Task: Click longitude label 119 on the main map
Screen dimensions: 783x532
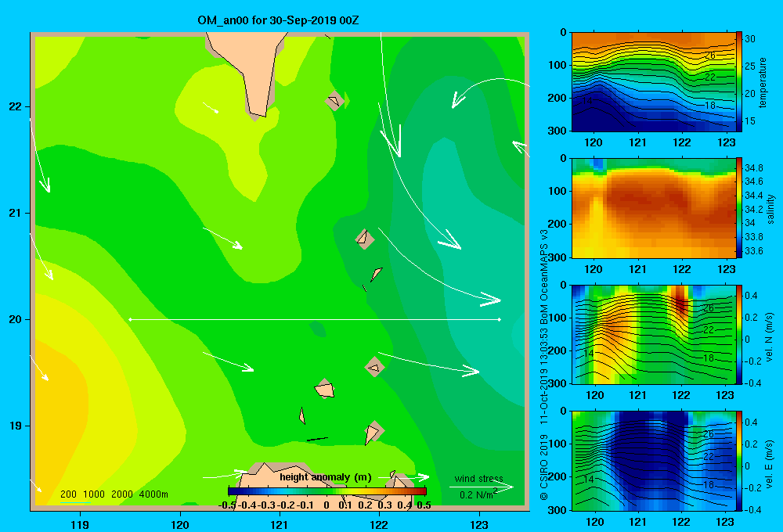Action: [x=81, y=525]
